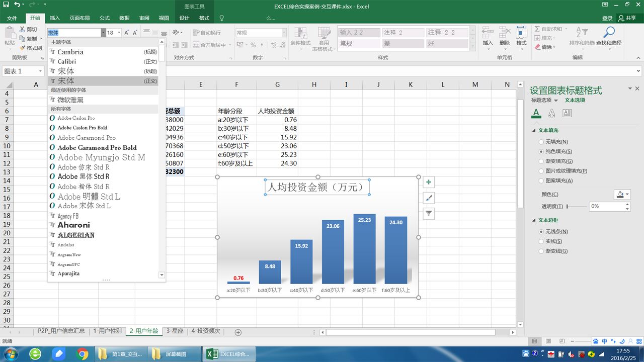Viewport: 644px width, 362px height.
Task: Switch to the 插入 ribbon tab
Action: [x=55, y=18]
